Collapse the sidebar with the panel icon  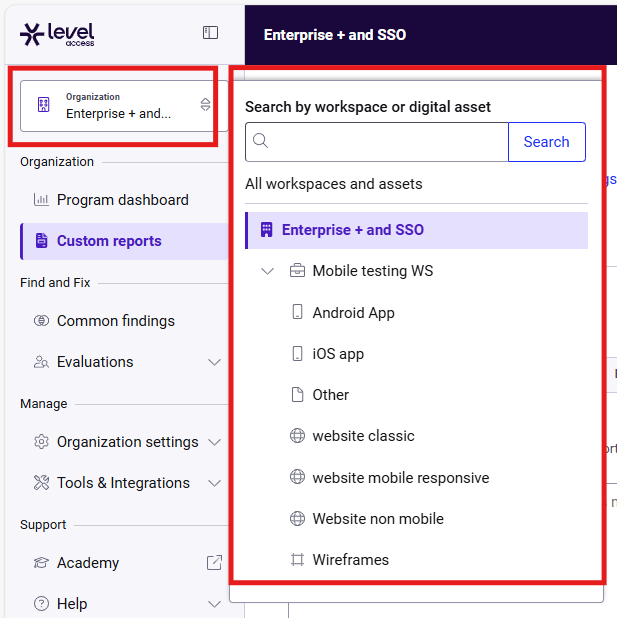coord(210,33)
